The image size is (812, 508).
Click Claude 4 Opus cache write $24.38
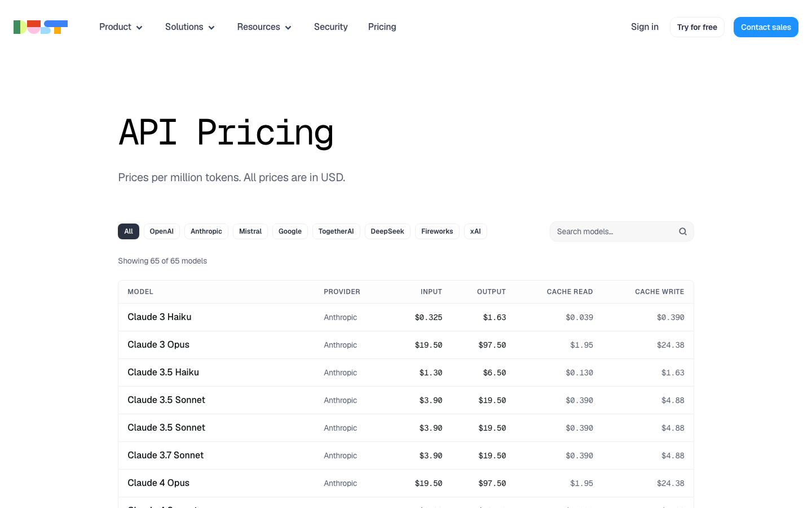click(670, 483)
